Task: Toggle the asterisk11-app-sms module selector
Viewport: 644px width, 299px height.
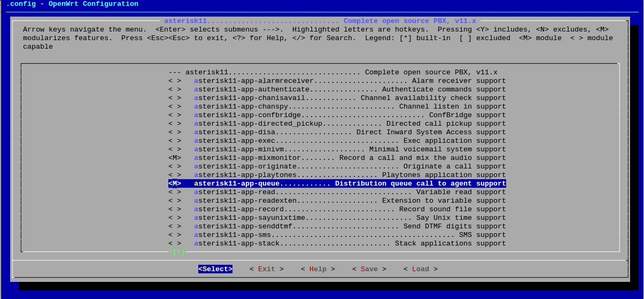Action: tap(175, 235)
